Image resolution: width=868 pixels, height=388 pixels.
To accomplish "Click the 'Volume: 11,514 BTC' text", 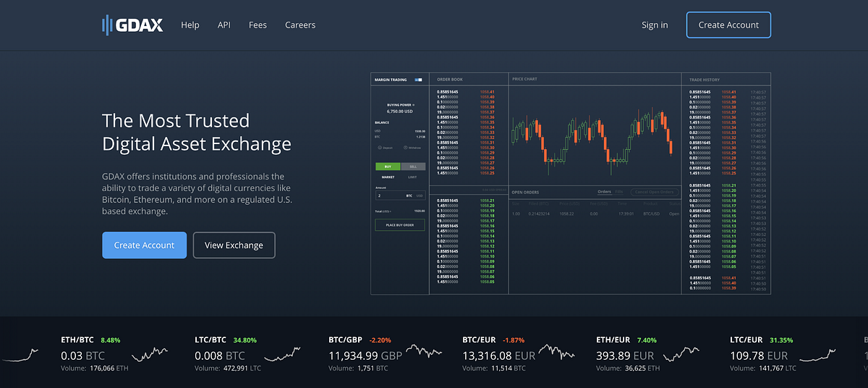I will (494, 368).
